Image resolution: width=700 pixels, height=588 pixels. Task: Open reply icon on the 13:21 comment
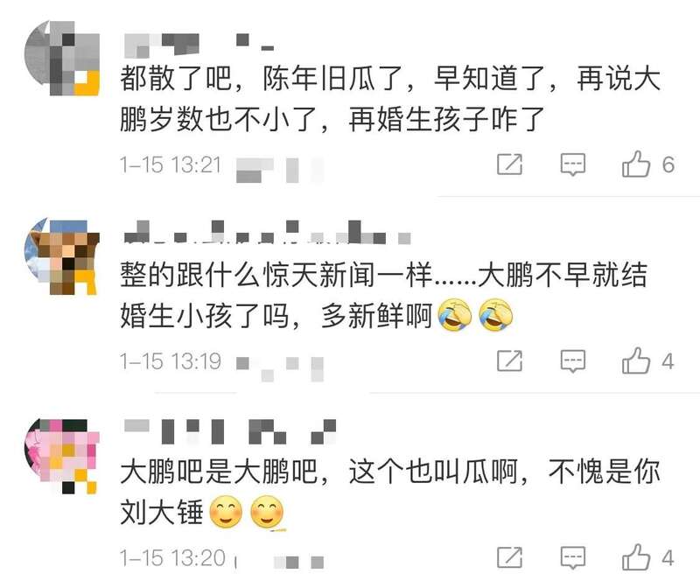pos(573,164)
